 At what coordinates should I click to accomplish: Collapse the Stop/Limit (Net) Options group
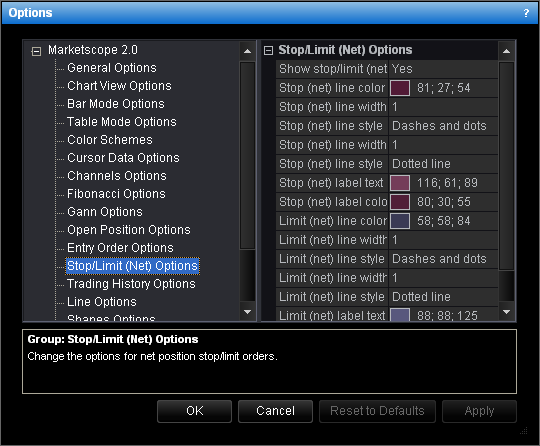(x=268, y=51)
